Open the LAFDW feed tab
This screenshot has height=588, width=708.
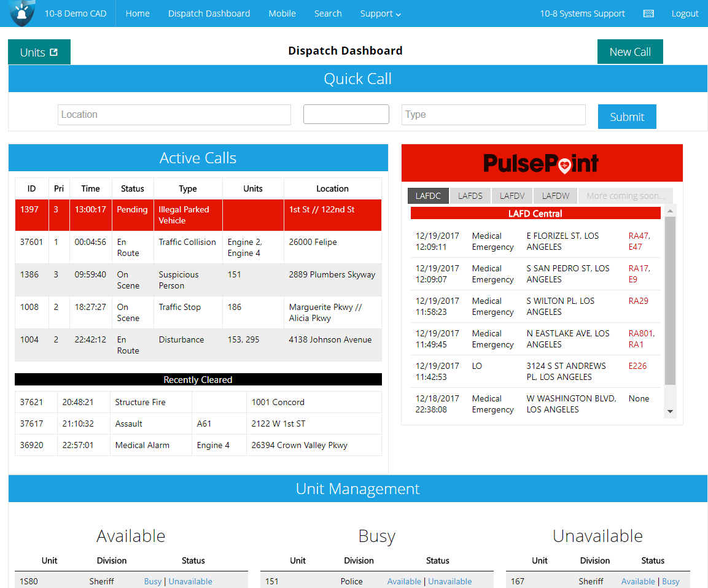(555, 196)
